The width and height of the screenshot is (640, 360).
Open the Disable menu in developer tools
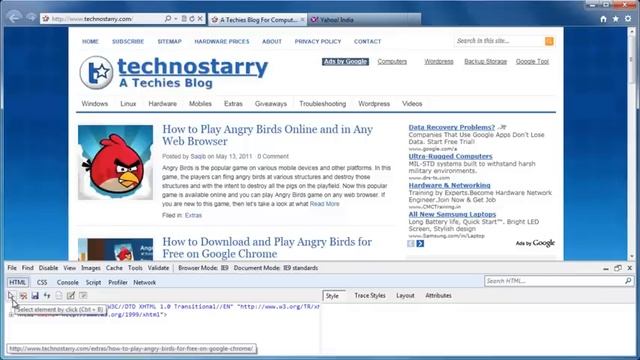pyautogui.click(x=48, y=268)
